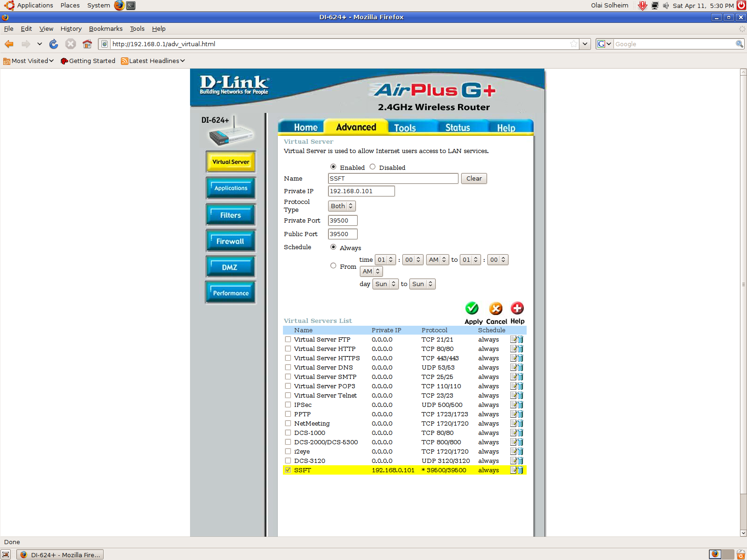The height and width of the screenshot is (560, 747).
Task: Delete the PPTP entry
Action: 520,414
